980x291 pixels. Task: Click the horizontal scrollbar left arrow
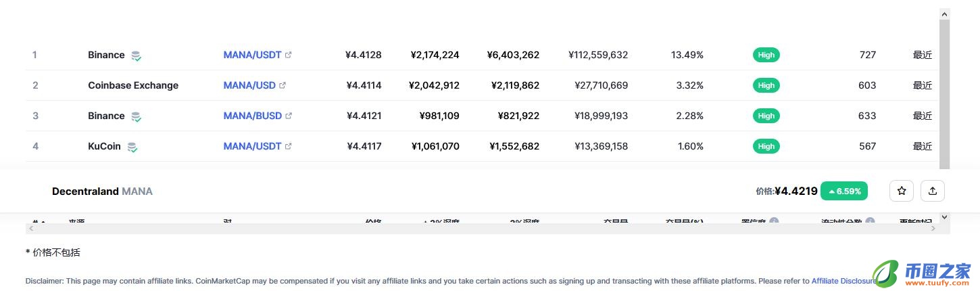pos(31,229)
